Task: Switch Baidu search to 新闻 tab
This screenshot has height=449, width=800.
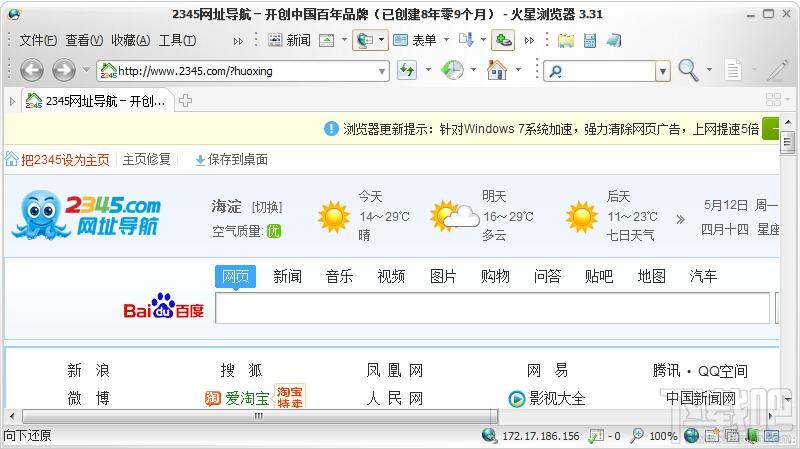Action: pyautogui.click(x=287, y=277)
